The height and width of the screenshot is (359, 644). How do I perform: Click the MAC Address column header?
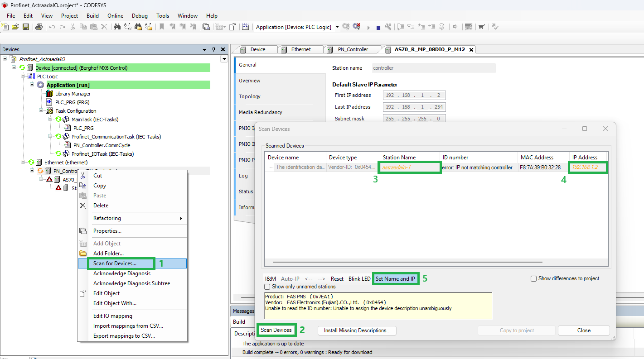(543, 158)
